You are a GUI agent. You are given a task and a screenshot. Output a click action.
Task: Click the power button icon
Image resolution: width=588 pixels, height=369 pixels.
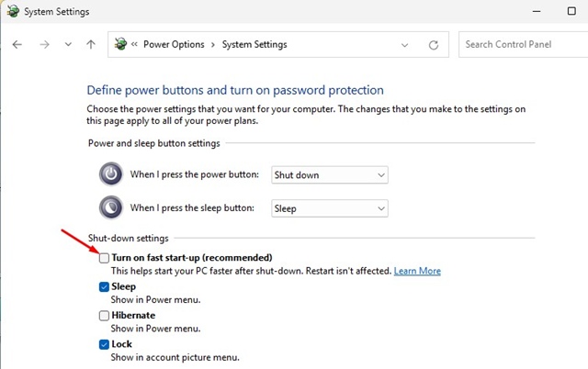[110, 174]
